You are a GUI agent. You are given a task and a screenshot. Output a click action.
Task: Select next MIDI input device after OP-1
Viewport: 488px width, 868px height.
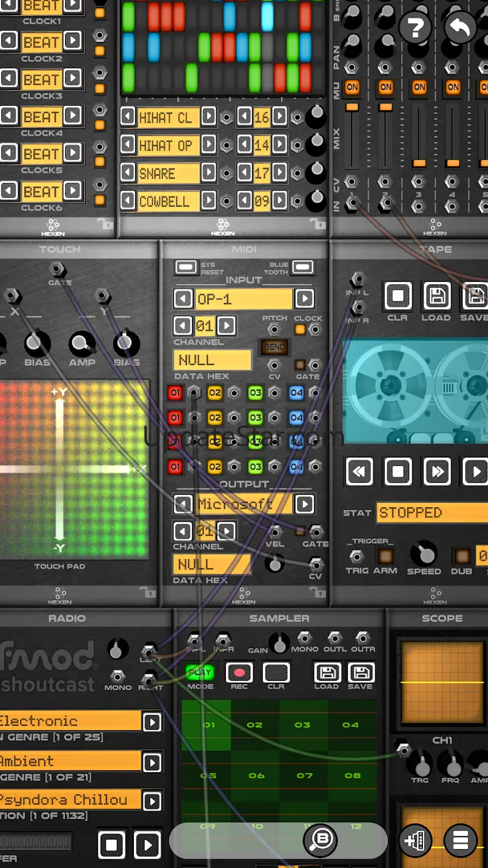(305, 299)
